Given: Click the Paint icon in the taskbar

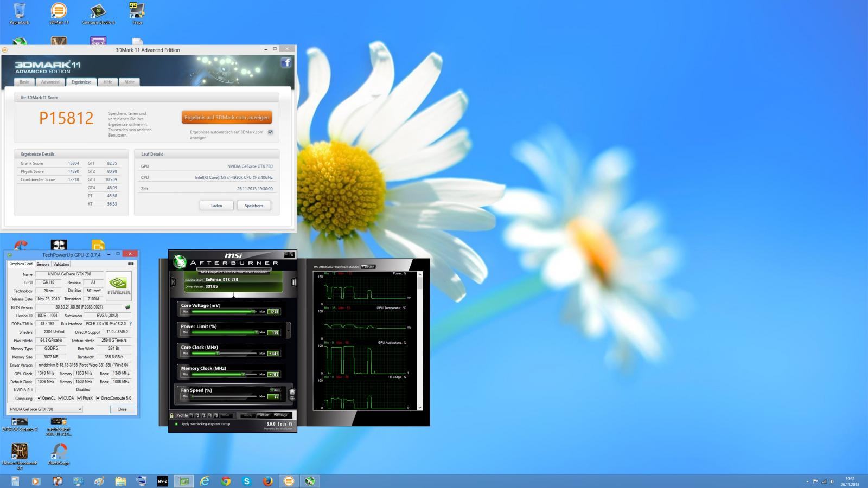Looking at the screenshot, I should click(99, 481).
